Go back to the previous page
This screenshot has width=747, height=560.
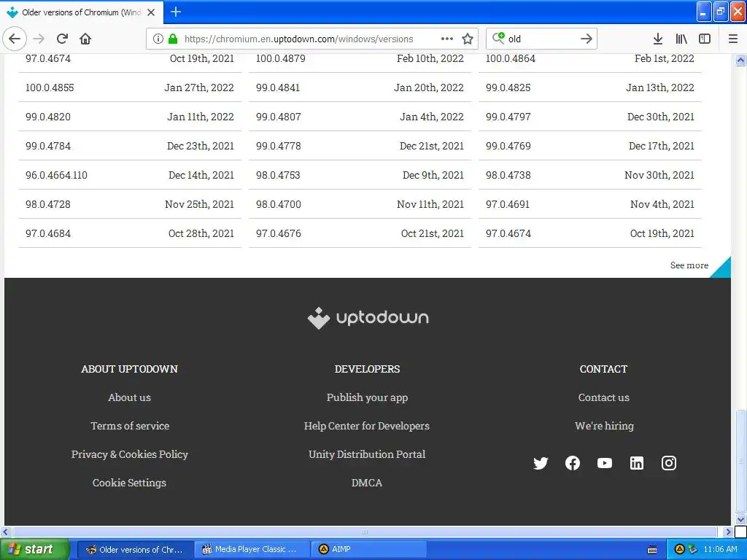tap(15, 39)
